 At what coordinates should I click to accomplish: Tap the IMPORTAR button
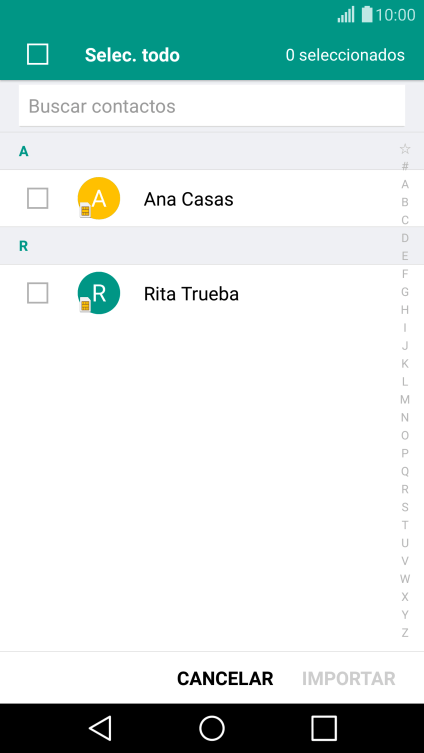click(349, 679)
